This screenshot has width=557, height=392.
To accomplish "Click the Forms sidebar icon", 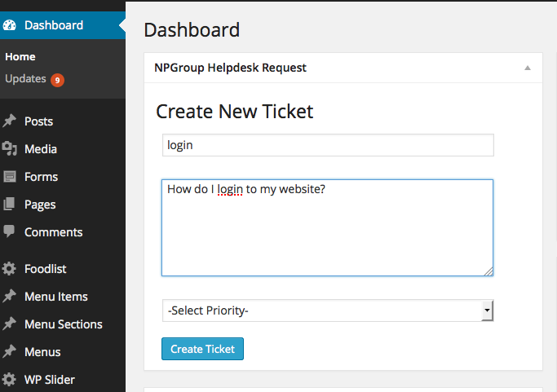I will click(x=10, y=177).
